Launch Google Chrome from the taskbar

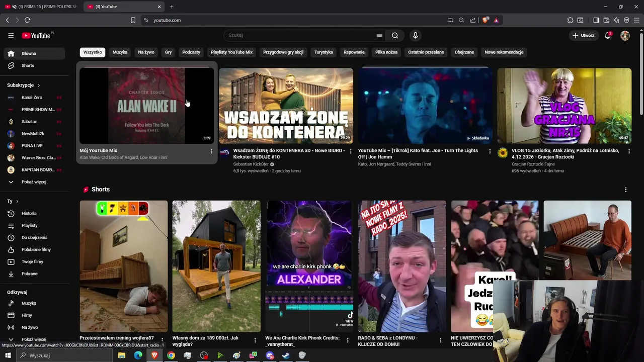point(171,355)
